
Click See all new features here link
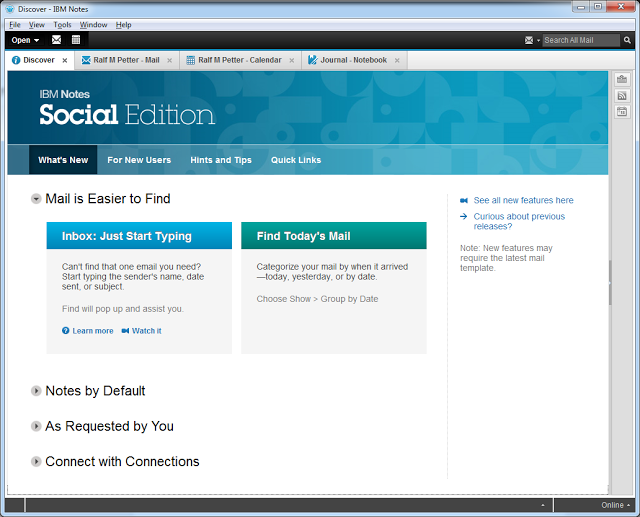(x=523, y=200)
